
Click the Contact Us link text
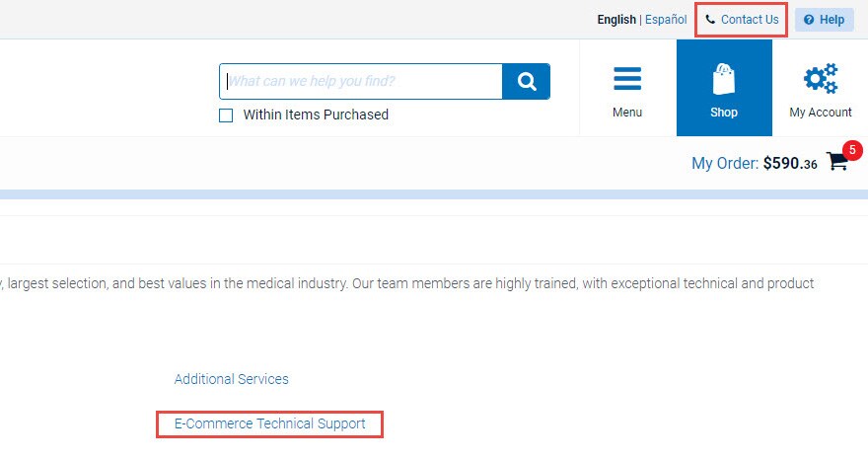tap(750, 20)
